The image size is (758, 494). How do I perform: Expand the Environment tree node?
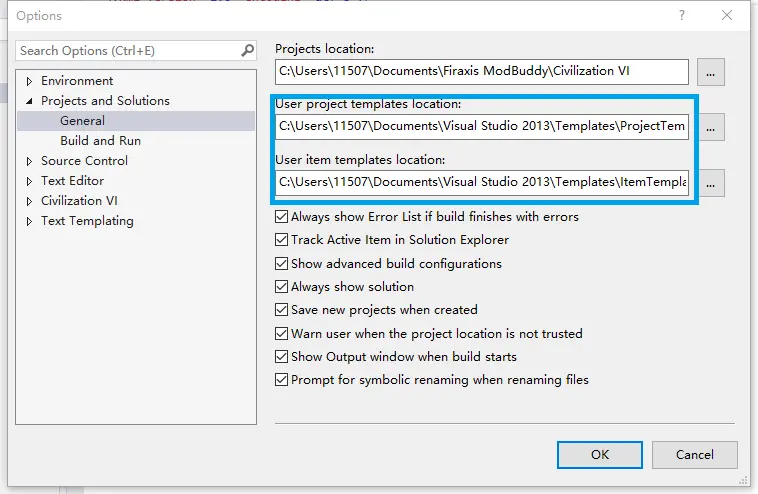tap(29, 81)
